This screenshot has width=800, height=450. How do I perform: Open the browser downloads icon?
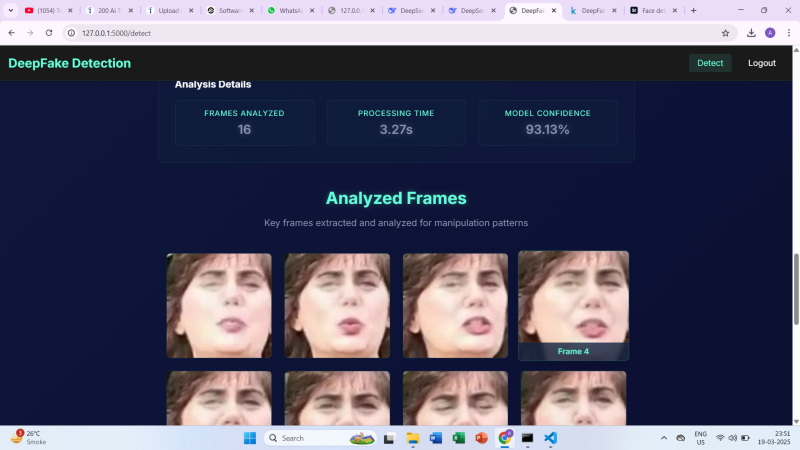coord(751,32)
